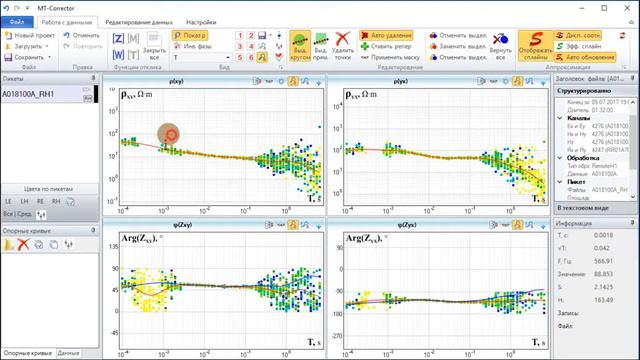Collapse the ribbon with the arrow
Image resolution: width=640 pixels, height=360 pixels.
click(632, 22)
